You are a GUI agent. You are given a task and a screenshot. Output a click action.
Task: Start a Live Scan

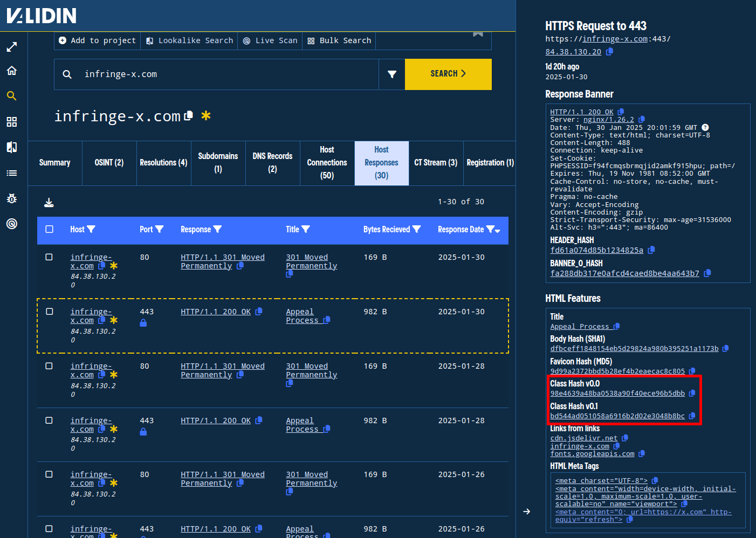point(270,40)
